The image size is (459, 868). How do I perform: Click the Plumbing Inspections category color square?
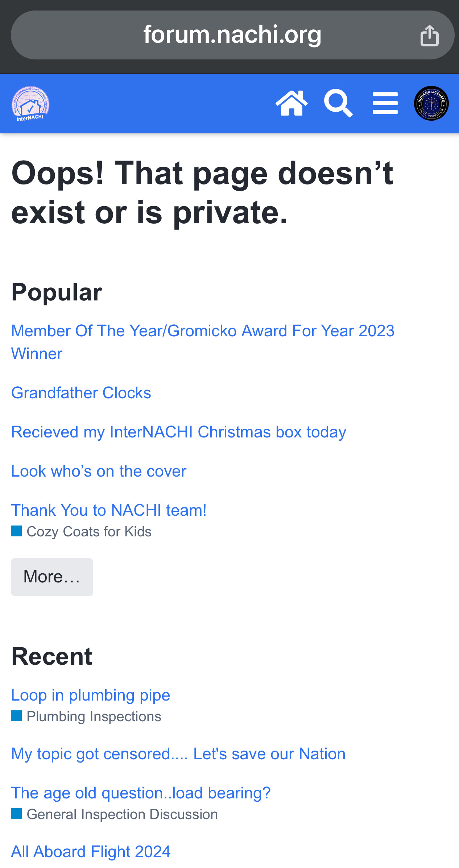[16, 716]
